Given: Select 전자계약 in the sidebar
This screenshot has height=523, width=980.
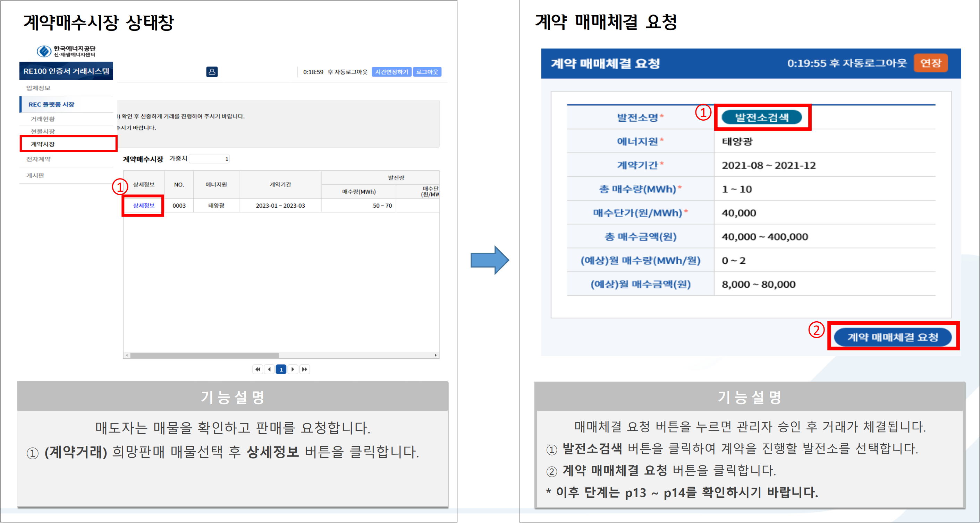Looking at the screenshot, I should 38,159.
